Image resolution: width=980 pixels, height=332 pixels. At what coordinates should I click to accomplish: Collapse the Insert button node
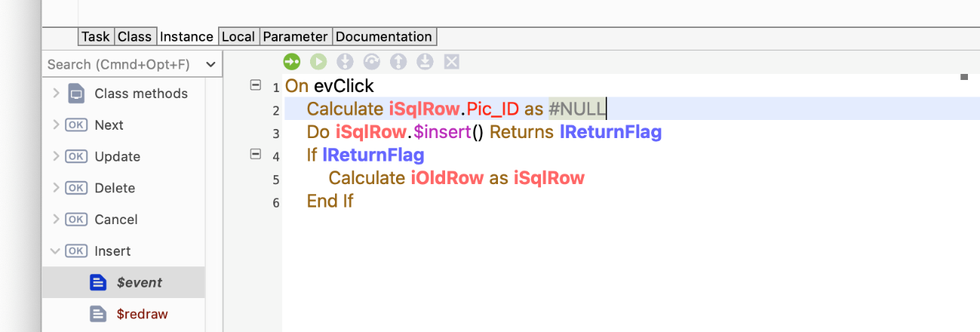tap(56, 251)
